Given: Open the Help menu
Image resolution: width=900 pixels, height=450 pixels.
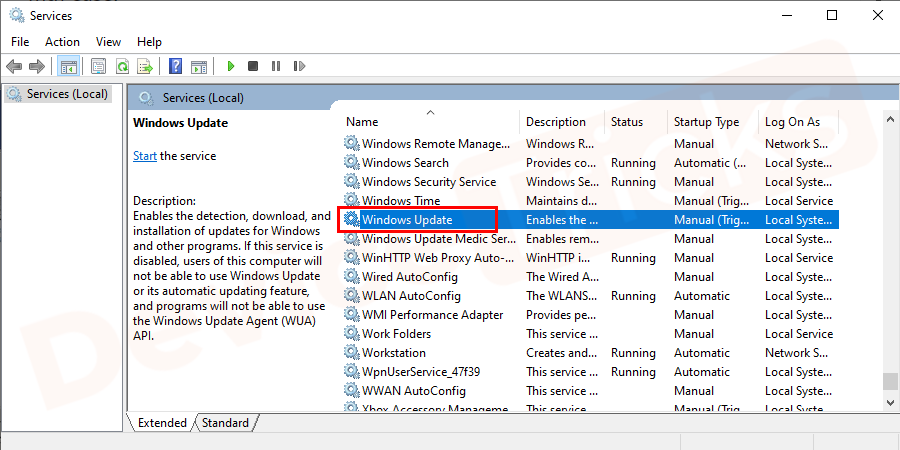Looking at the screenshot, I should tap(149, 42).
